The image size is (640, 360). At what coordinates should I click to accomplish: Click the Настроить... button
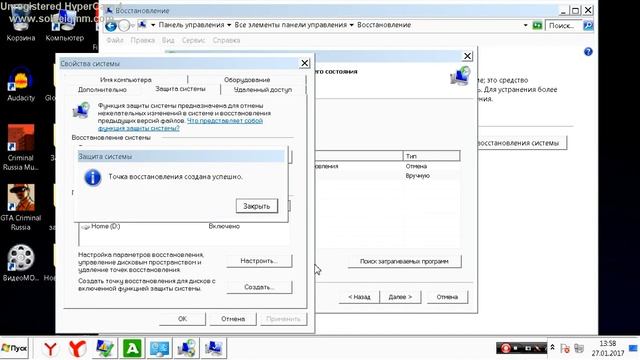259,261
